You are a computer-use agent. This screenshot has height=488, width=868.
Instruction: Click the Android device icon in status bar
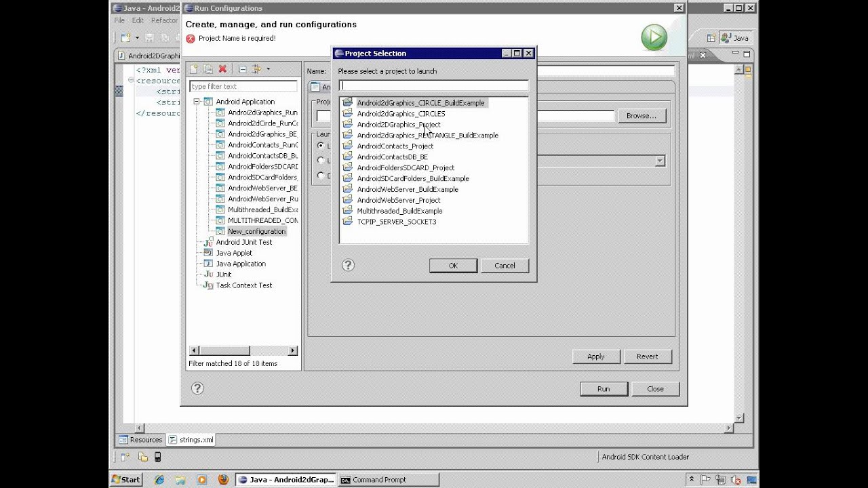158,457
